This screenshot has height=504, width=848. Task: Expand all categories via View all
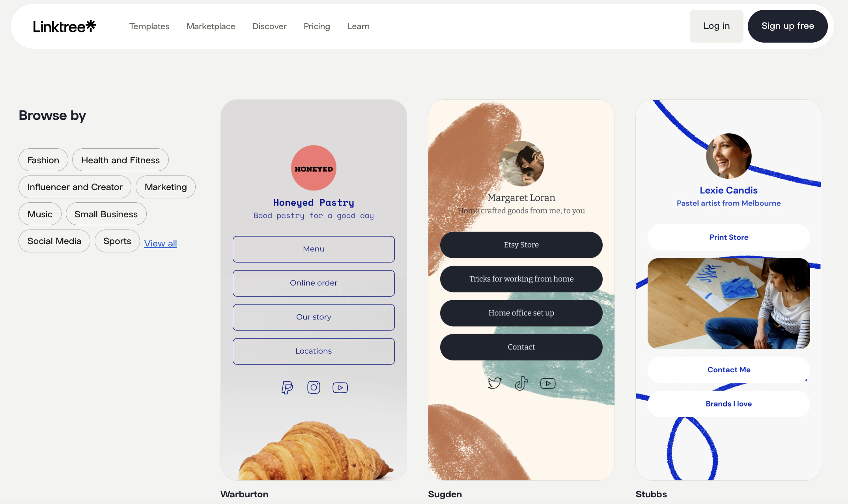[160, 243]
